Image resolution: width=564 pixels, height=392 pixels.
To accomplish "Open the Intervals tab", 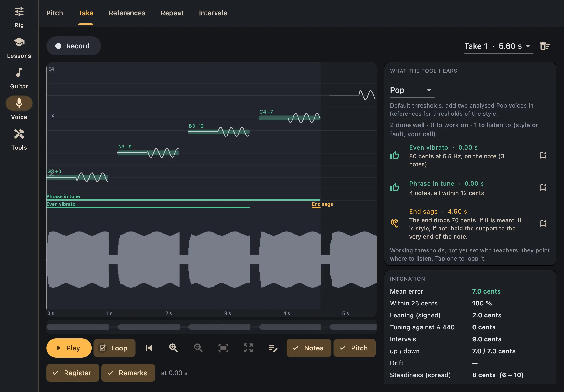I will click(213, 13).
